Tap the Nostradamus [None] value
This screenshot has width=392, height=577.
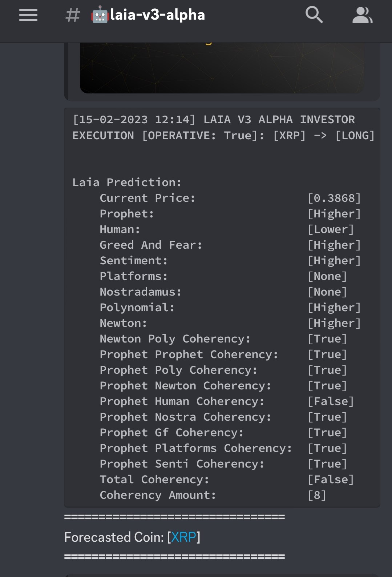pos(327,292)
